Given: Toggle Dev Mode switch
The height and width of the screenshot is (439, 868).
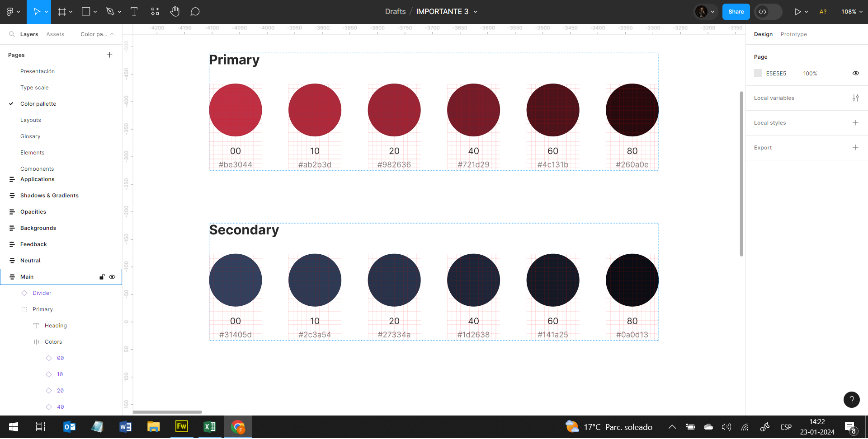Looking at the screenshot, I should point(768,12).
